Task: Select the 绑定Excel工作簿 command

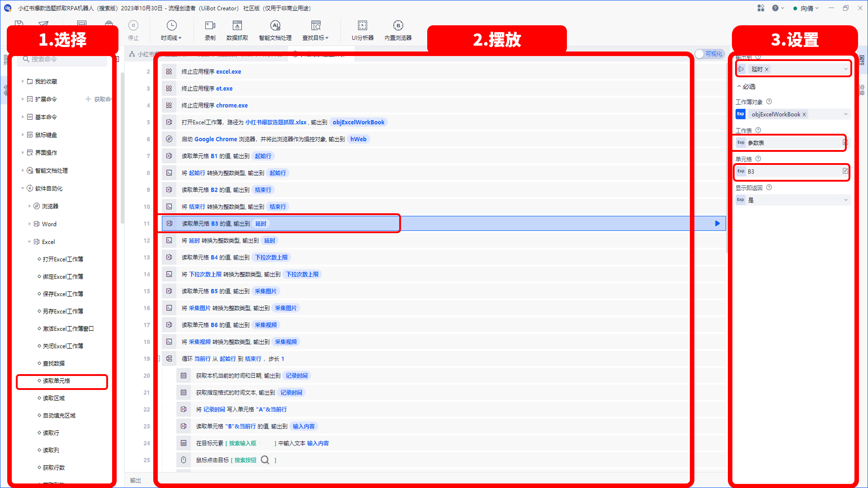Action: [63, 277]
